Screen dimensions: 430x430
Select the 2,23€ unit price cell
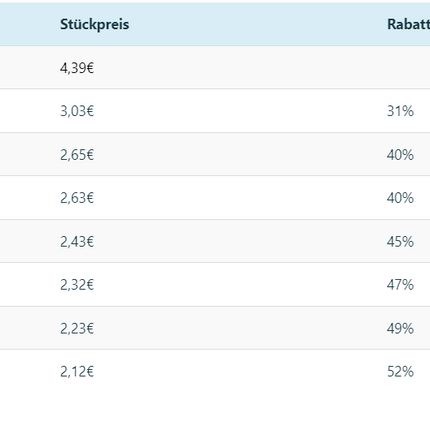click(x=77, y=329)
